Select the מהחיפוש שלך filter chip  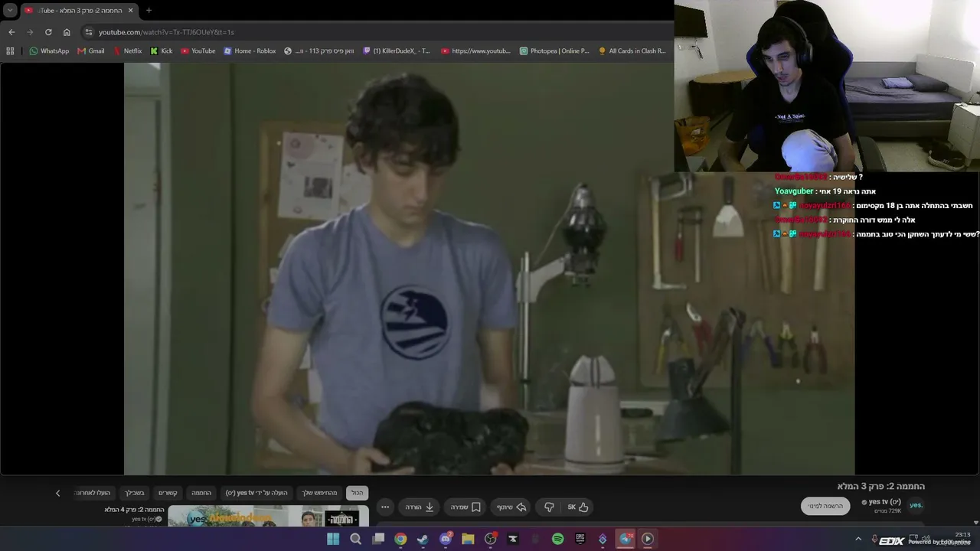tap(319, 493)
